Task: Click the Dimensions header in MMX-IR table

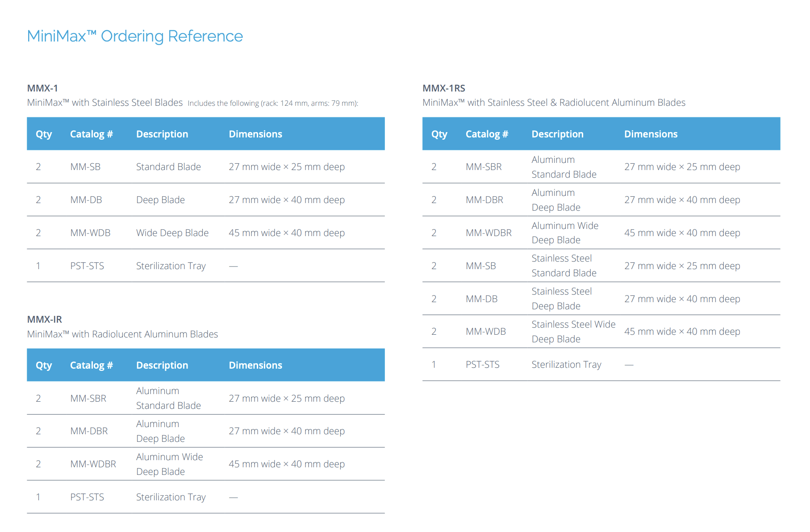Action: pyautogui.click(x=255, y=366)
